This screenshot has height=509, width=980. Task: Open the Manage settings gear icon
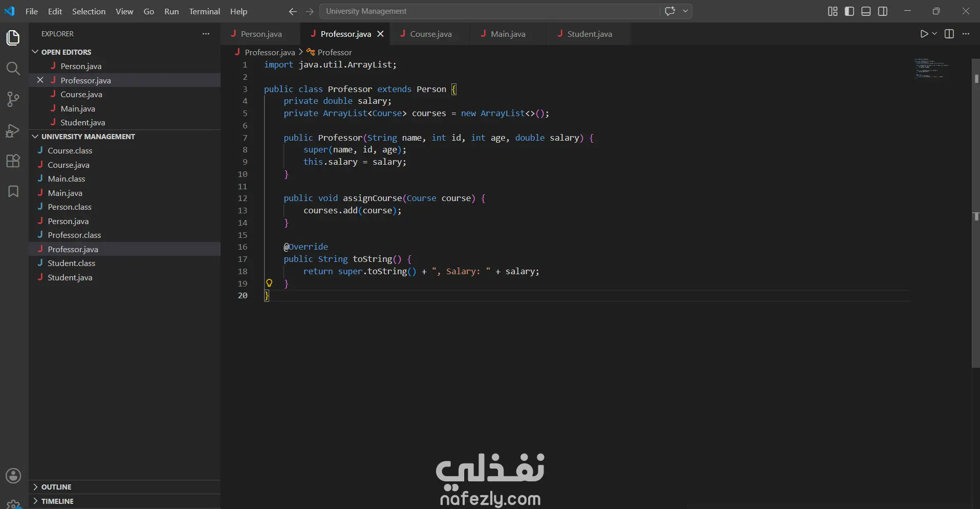tap(13, 504)
